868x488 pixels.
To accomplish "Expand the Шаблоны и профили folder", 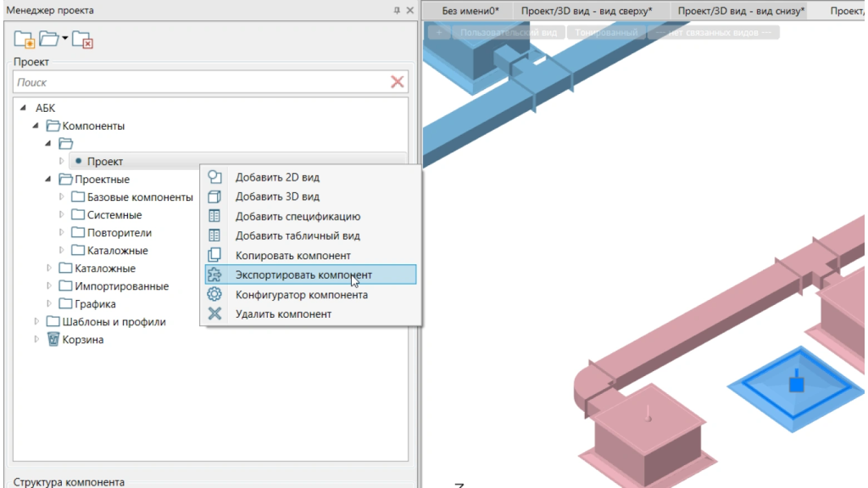I will tap(36, 322).
